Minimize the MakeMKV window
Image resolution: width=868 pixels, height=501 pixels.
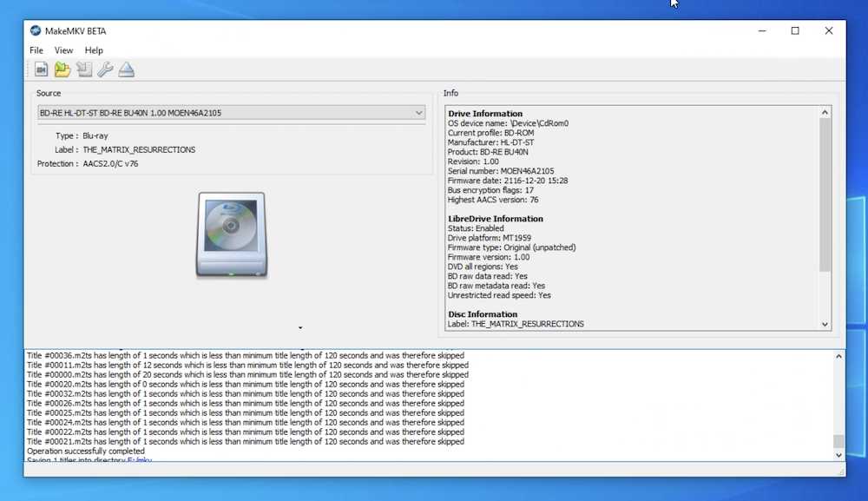[x=762, y=31]
